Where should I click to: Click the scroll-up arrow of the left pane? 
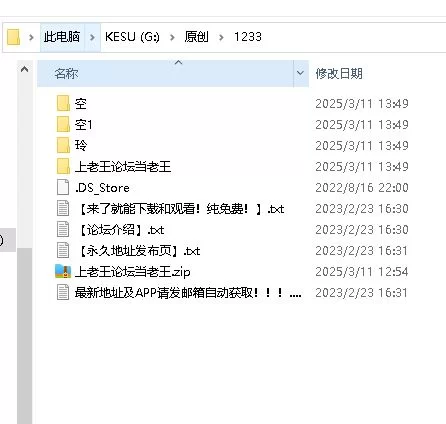24,70
